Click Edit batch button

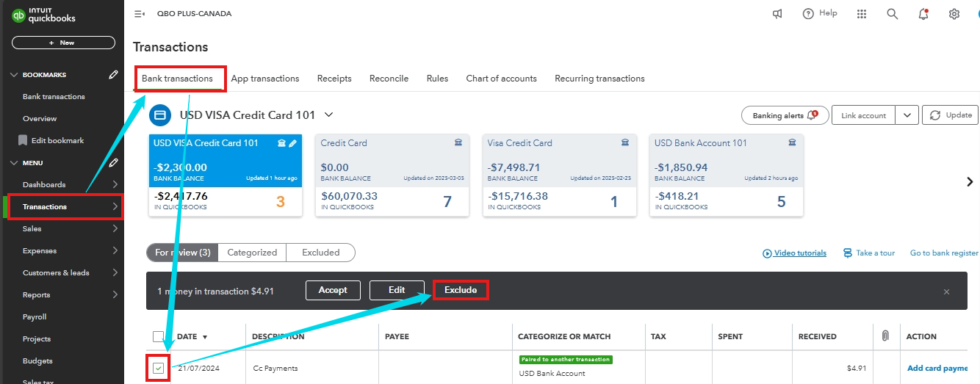point(397,290)
